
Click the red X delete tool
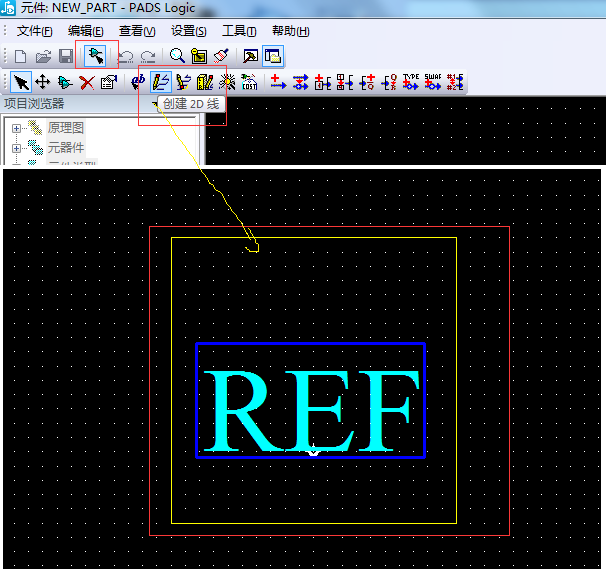click(x=87, y=82)
